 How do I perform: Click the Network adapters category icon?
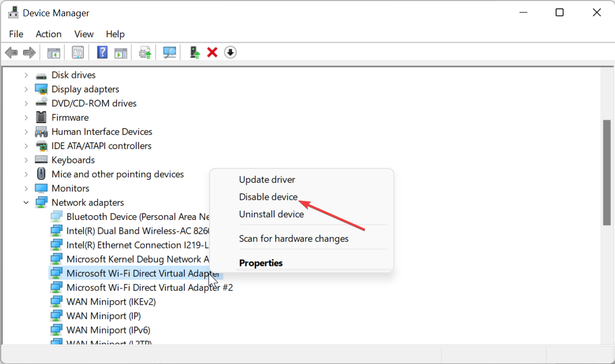(x=41, y=202)
